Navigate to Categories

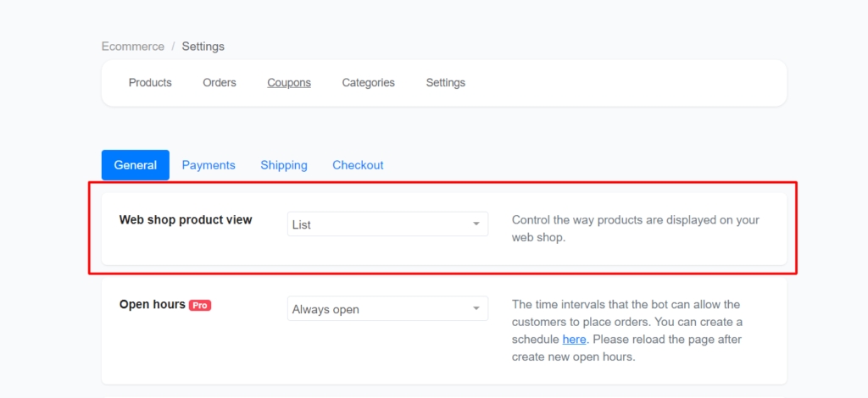pos(368,83)
